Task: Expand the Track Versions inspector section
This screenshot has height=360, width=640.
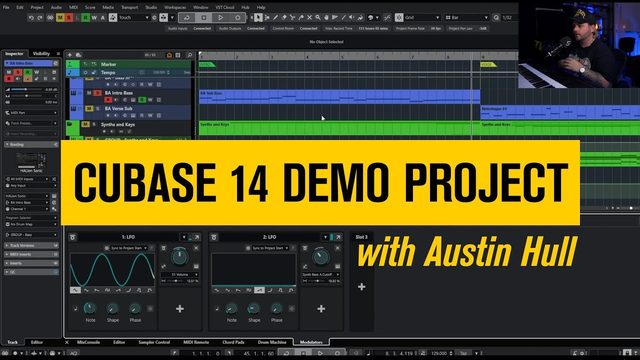Action: 31,245
